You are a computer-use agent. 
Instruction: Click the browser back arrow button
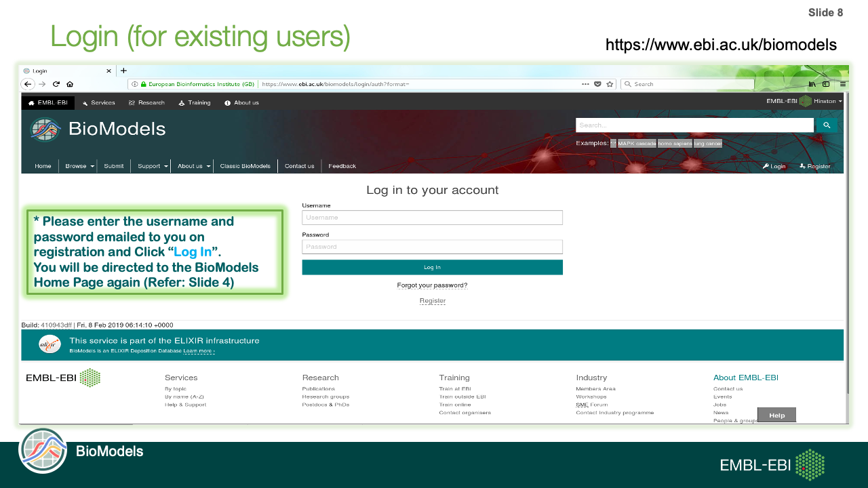28,84
